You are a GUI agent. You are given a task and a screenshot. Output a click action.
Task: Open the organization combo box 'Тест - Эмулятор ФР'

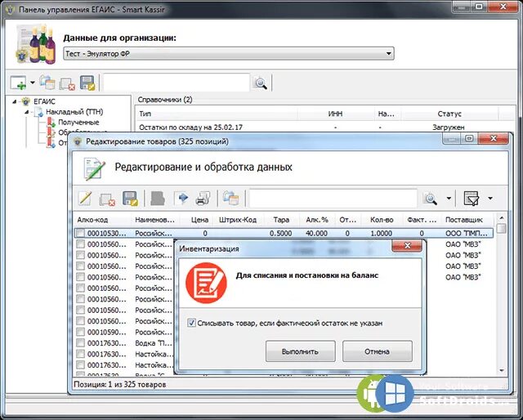229,53
